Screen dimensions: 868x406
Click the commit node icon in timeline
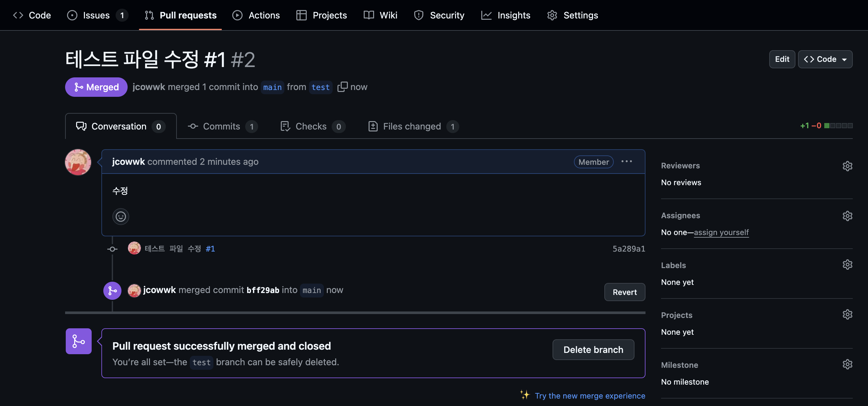112,249
